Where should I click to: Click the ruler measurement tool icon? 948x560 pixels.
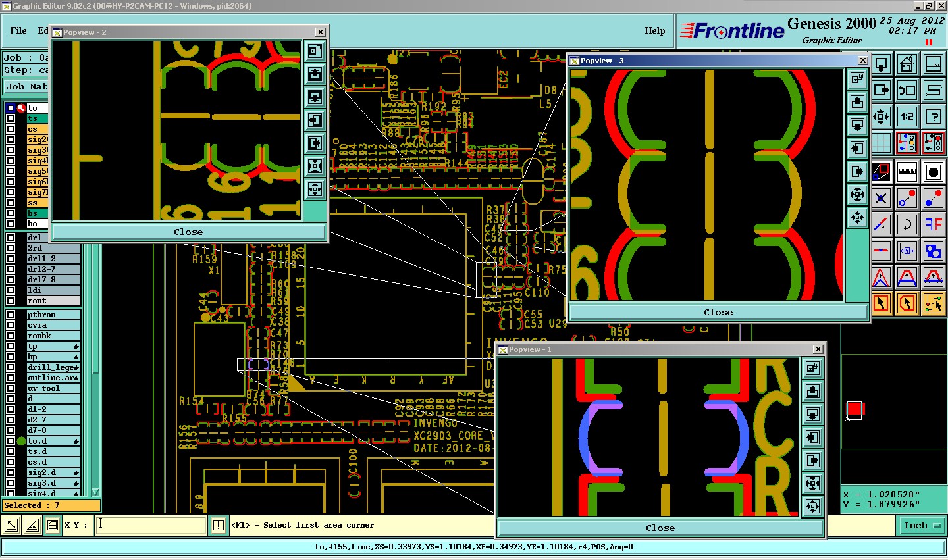pyautogui.click(x=907, y=172)
